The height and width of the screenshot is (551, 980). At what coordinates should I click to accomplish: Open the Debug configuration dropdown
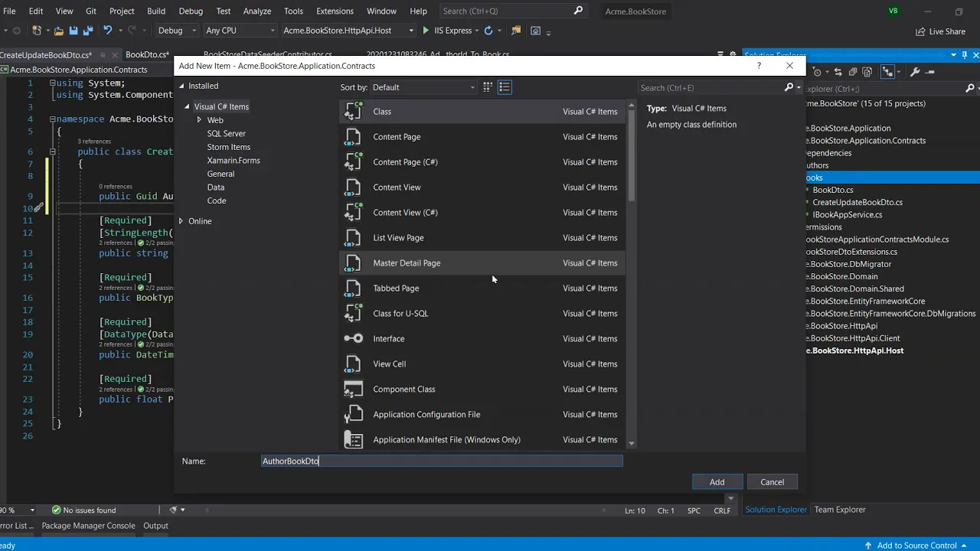177,31
